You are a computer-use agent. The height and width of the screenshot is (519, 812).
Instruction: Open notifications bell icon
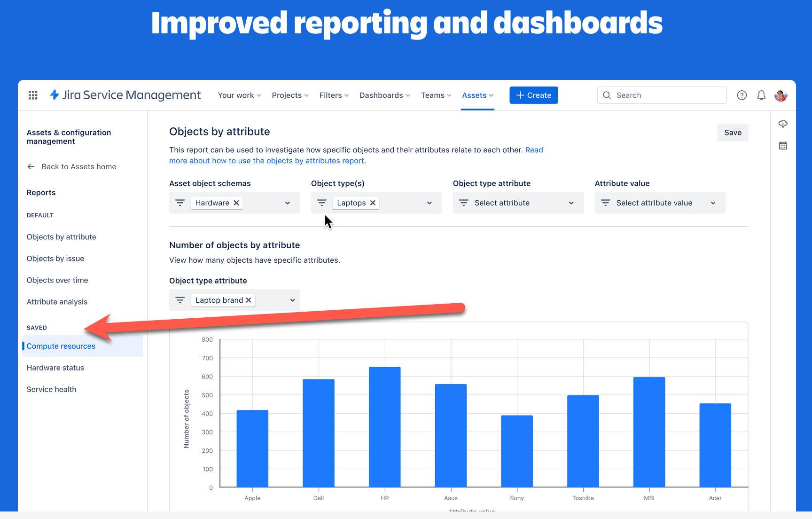(761, 95)
